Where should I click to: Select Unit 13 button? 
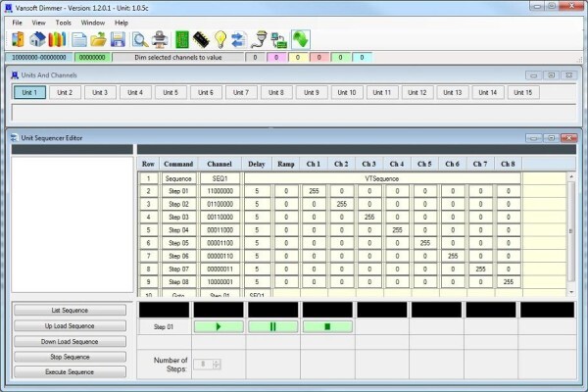click(453, 92)
